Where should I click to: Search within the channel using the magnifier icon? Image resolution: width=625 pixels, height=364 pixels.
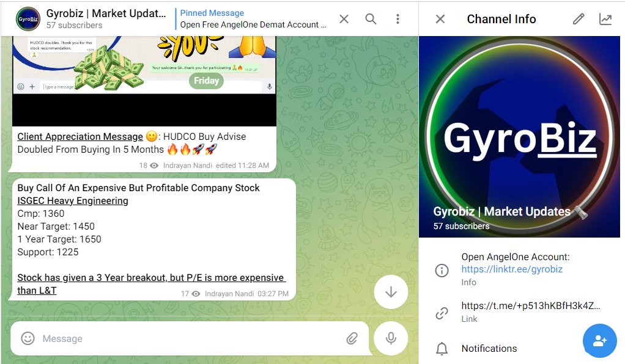pyautogui.click(x=371, y=19)
